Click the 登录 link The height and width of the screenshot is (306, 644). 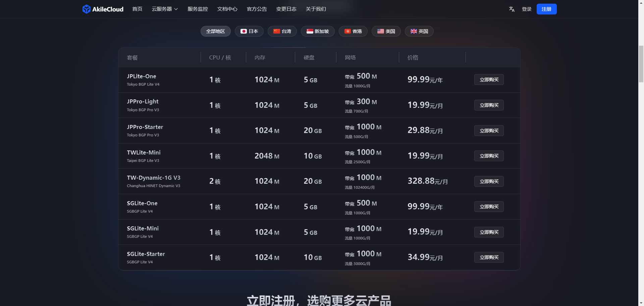click(x=527, y=9)
